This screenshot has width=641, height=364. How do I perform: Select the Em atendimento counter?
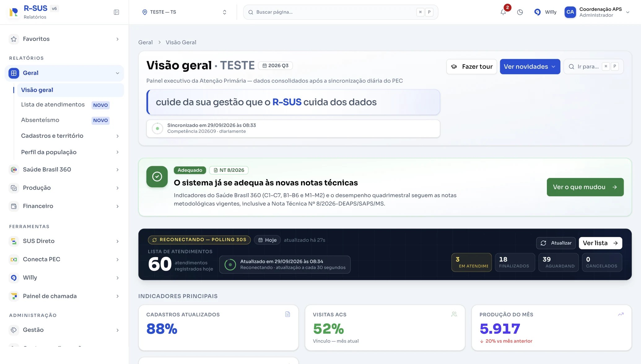coord(471,262)
